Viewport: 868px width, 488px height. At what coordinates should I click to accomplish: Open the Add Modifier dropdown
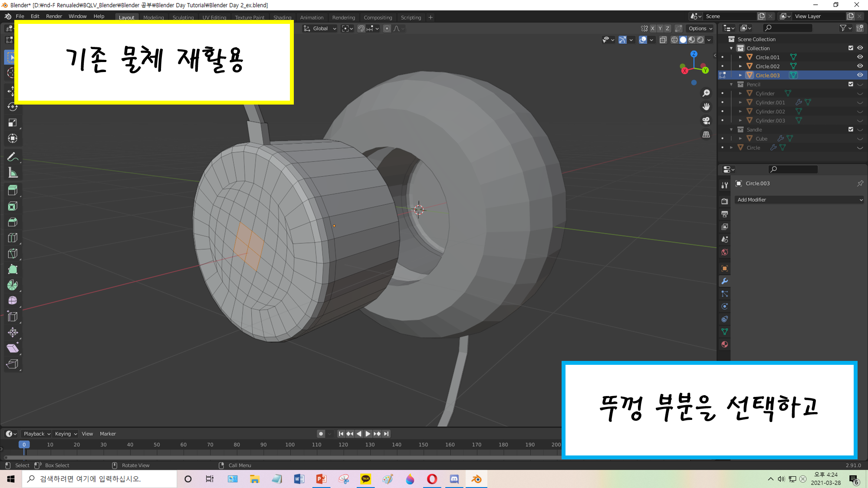coord(799,200)
